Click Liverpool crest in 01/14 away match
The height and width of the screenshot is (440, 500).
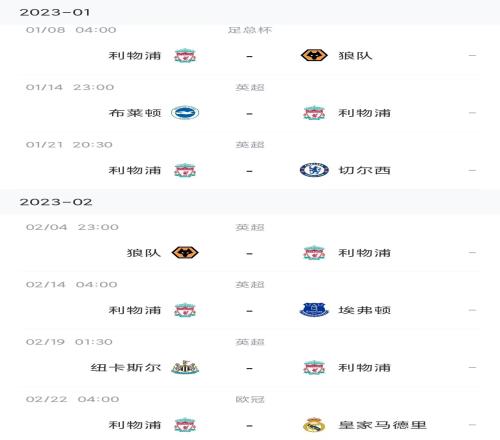314,113
